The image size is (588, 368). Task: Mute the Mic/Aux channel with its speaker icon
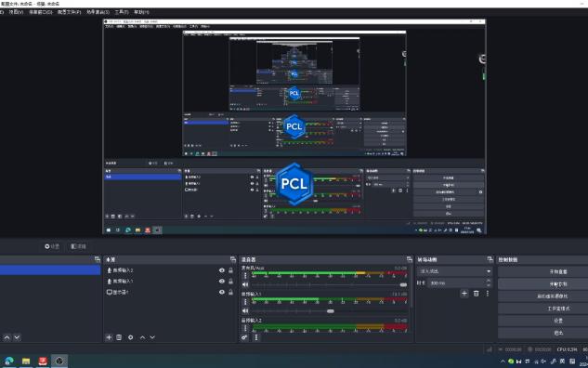tap(245, 284)
